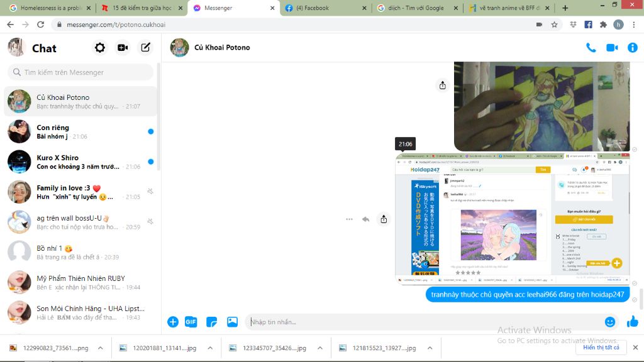Screen dimensions: 644x362
Task: Switch to dịịch - Tìm với Google tab
Action: (x=416, y=8)
